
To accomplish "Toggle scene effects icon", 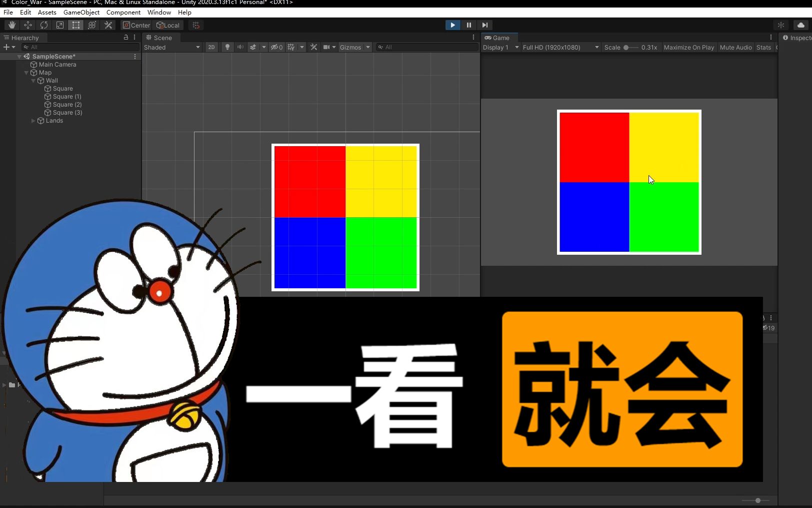I will pos(253,47).
